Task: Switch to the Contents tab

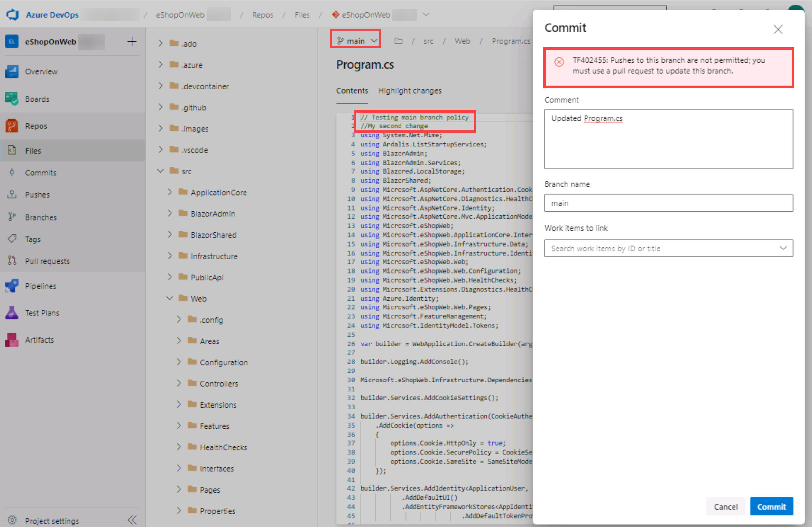Action: pos(352,91)
